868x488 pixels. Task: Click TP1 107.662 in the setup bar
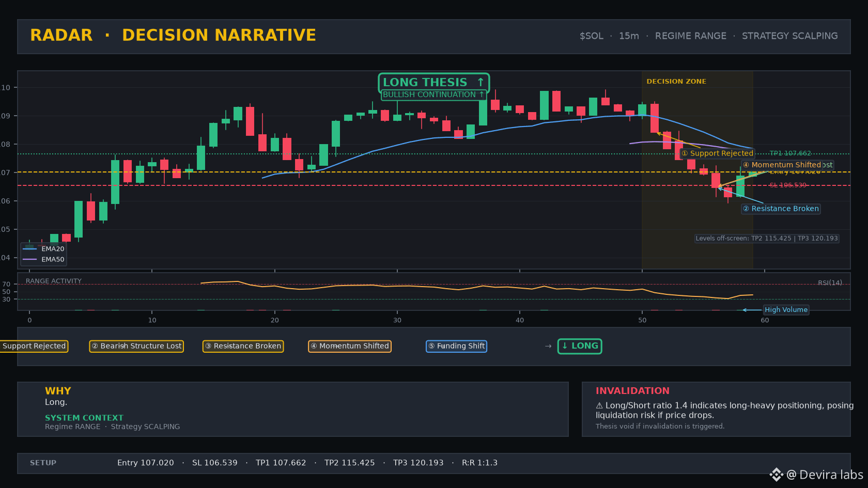[281, 463]
